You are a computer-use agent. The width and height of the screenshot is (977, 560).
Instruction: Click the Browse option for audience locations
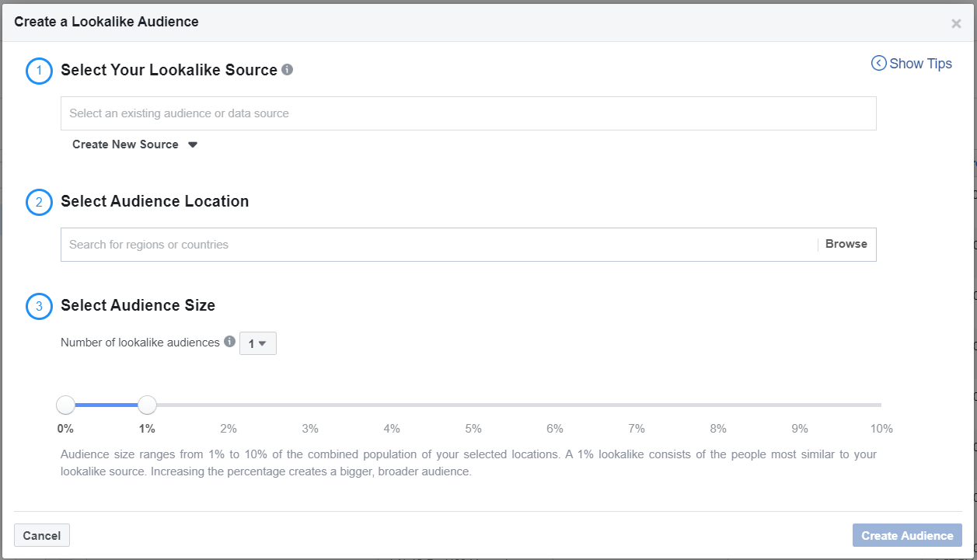tap(846, 243)
